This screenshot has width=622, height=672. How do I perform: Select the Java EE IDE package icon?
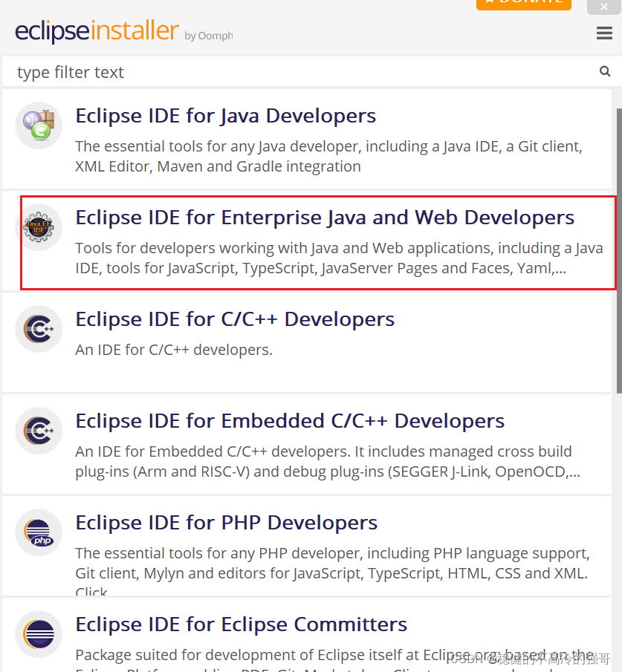[x=39, y=226]
